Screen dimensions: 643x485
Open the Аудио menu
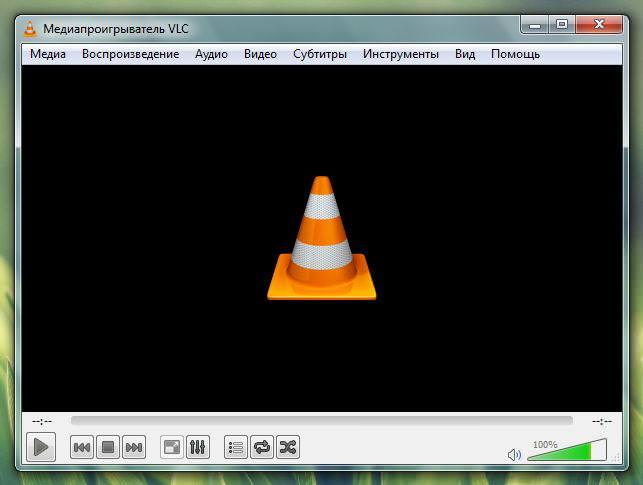tap(211, 54)
